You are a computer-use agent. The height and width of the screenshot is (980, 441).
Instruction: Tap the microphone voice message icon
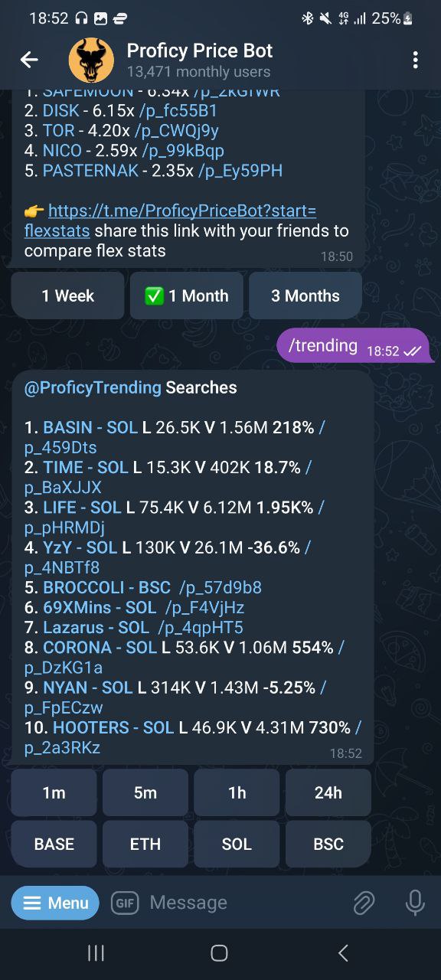pyautogui.click(x=415, y=903)
